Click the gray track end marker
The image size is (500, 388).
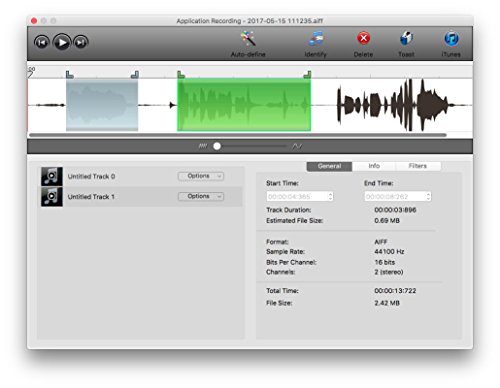click(x=135, y=75)
